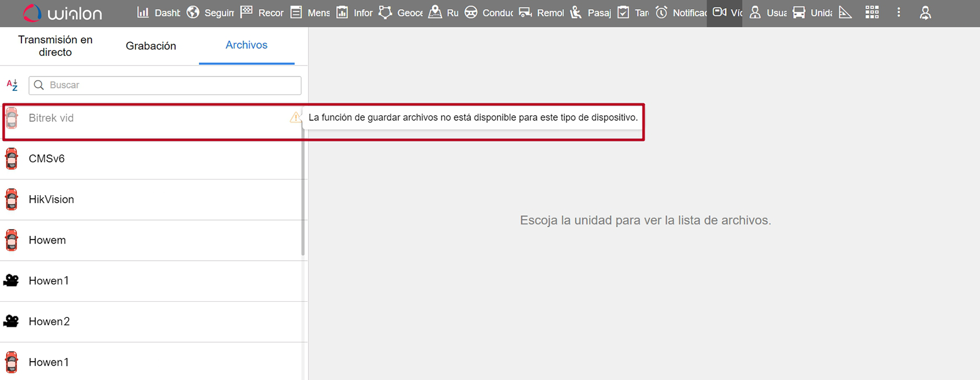This screenshot has width=980, height=380.
Task: Switch to the Grabación tab
Action: (x=151, y=45)
